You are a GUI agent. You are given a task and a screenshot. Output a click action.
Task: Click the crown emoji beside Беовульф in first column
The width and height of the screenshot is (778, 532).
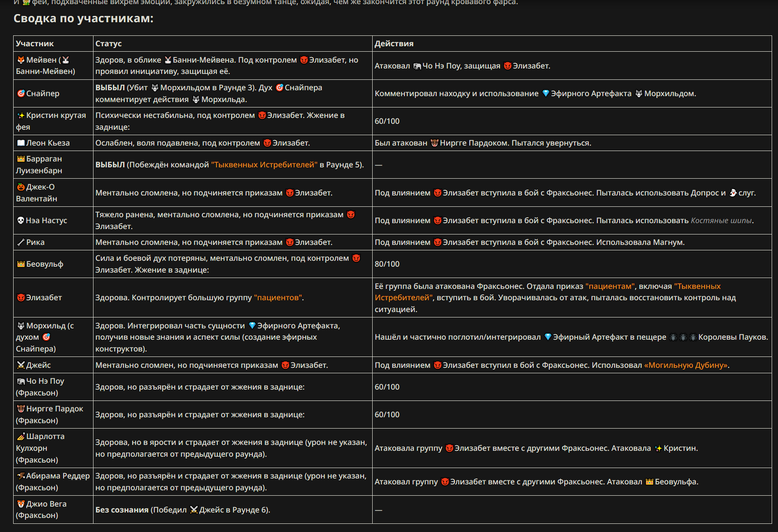click(21, 264)
